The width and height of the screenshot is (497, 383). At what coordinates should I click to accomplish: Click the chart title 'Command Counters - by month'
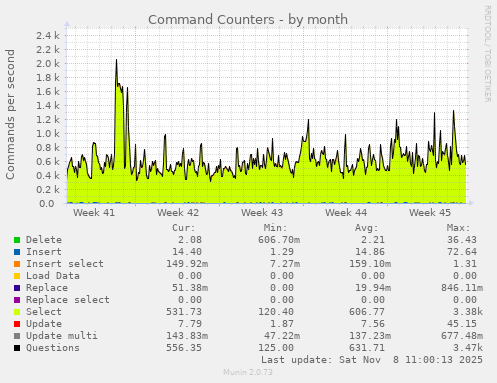pos(248,20)
